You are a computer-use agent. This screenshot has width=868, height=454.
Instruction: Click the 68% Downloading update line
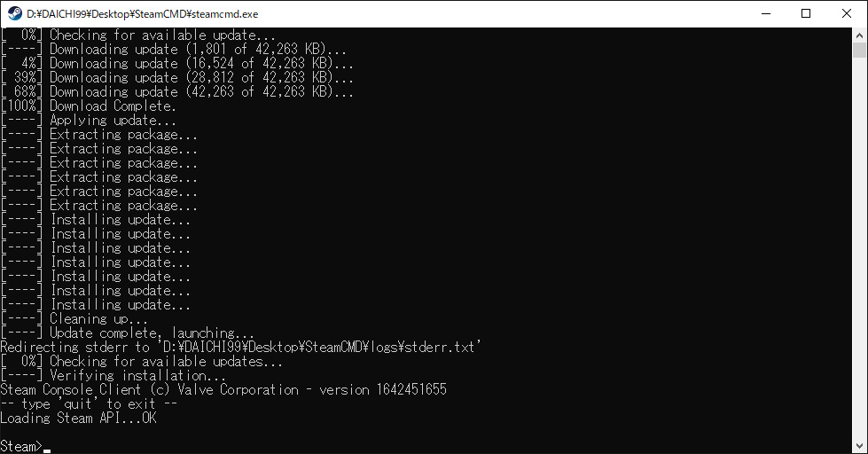[176, 91]
